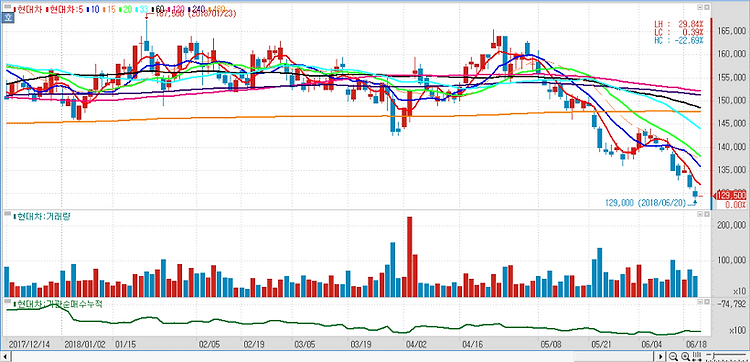Maximize the bottom net-buy indicator pane
Viewport: 750px width, 362px height.
[706, 302]
